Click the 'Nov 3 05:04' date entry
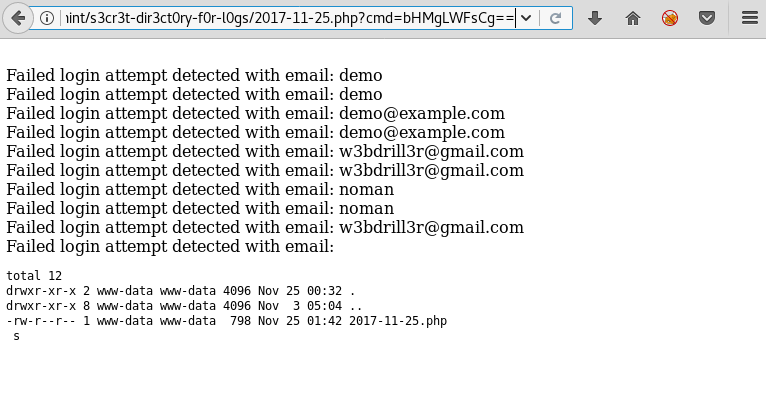This screenshot has height=405, width=766. coord(300,306)
